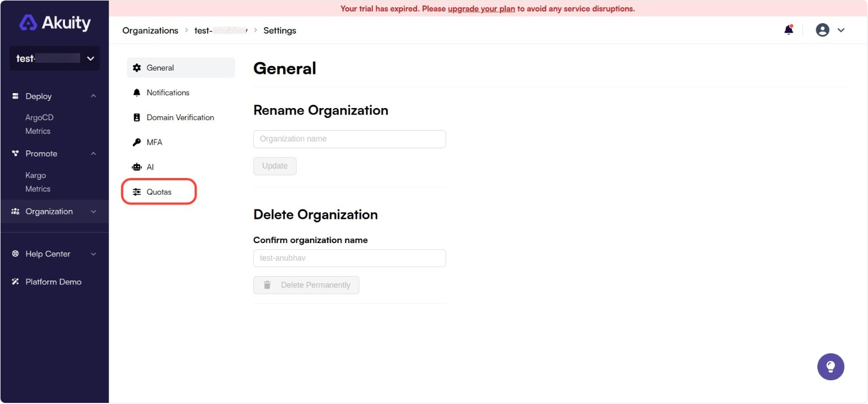Expand the Organization sidebar section
This screenshot has width=868, height=404.
point(93,212)
